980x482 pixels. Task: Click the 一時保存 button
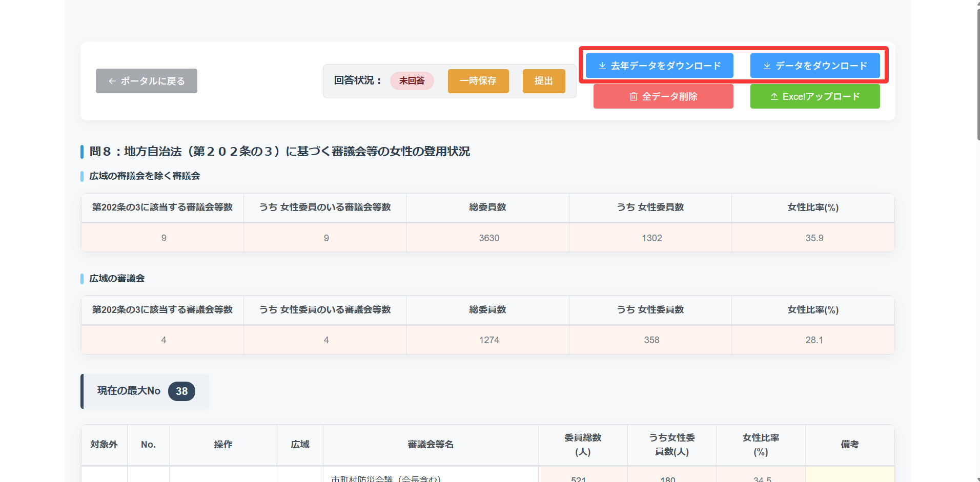coord(478,81)
